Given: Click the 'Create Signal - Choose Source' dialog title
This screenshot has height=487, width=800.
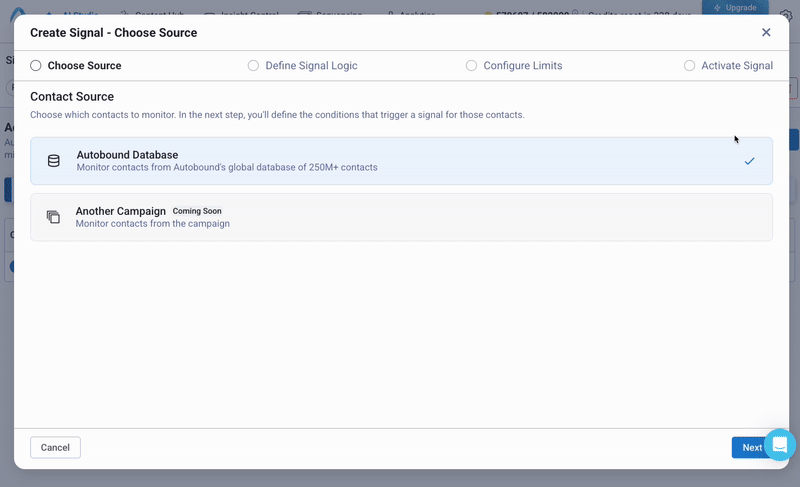Looking at the screenshot, I should (114, 33).
